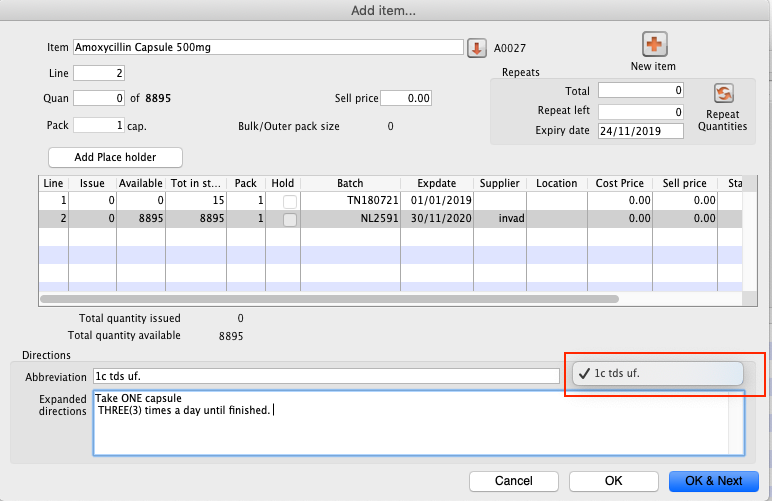Open the abbreviation dropdown showing 1c tds uf.
The height and width of the screenshot is (501, 772).
tap(657, 373)
